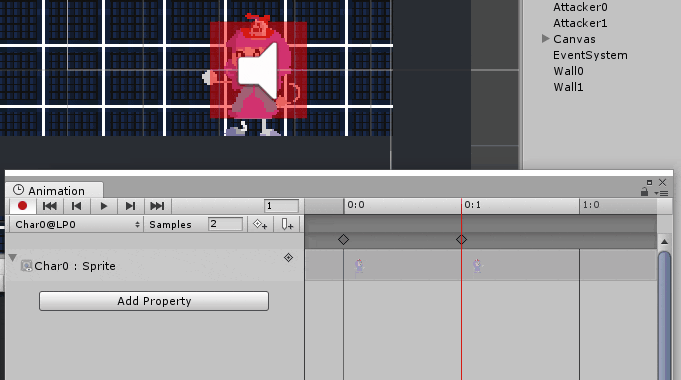The height and width of the screenshot is (380, 681).
Task: Click the Add Event icon
Action: coord(287,225)
